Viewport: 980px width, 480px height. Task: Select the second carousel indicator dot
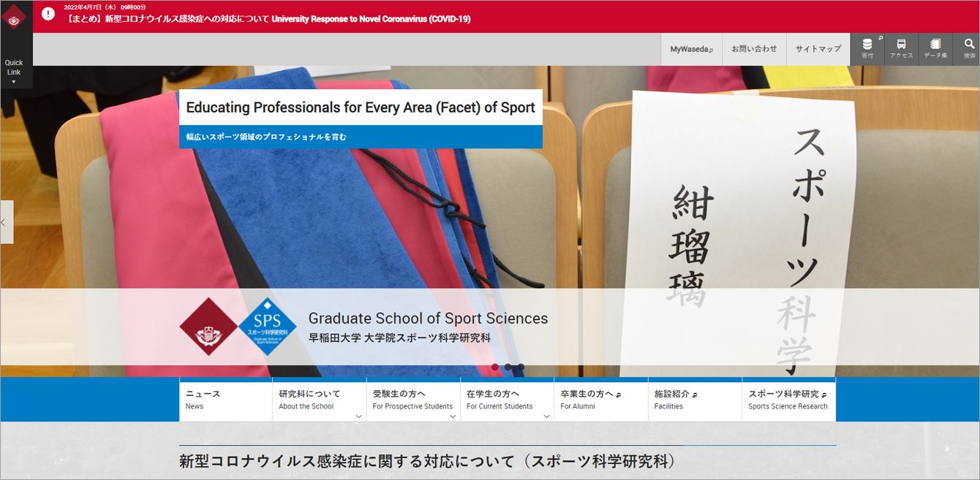click(x=508, y=367)
